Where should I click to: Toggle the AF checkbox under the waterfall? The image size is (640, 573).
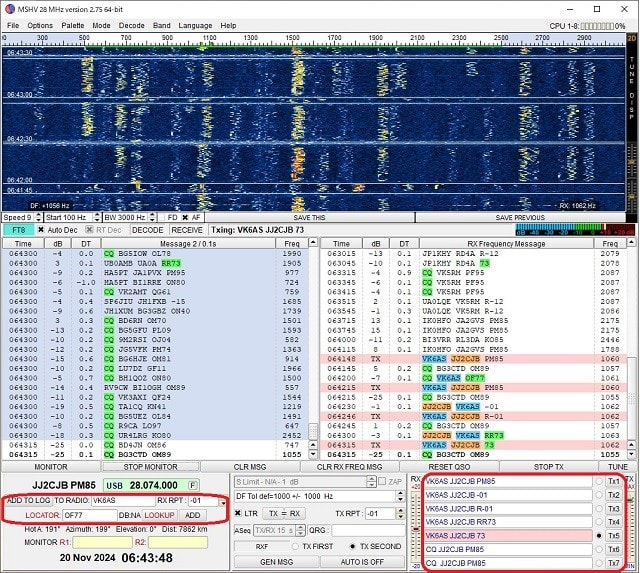tap(185, 218)
